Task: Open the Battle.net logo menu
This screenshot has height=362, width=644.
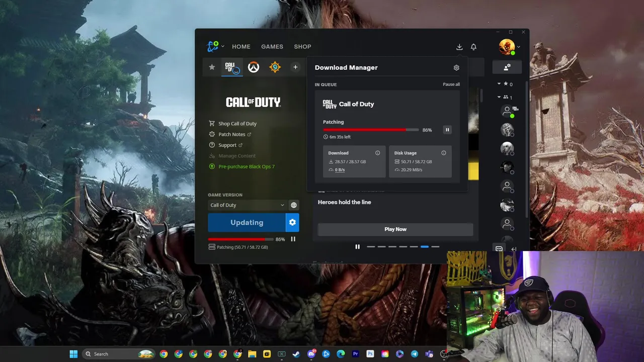Action: pyautogui.click(x=215, y=46)
